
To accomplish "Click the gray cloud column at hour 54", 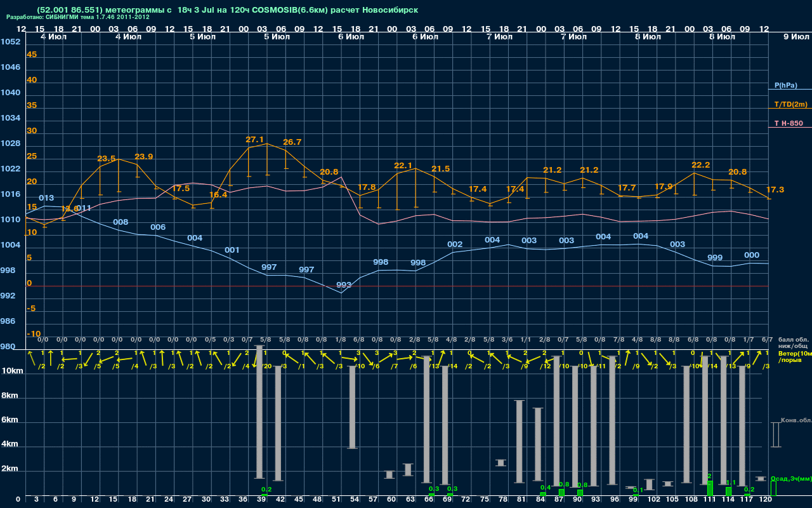I will click(x=353, y=407).
